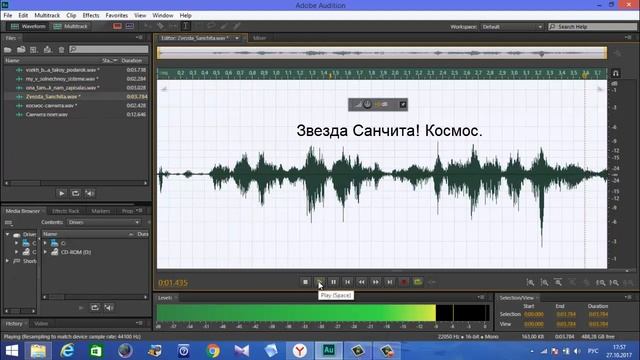640x360 pixels.
Task: Switch to Markers tab
Action: [x=101, y=211]
